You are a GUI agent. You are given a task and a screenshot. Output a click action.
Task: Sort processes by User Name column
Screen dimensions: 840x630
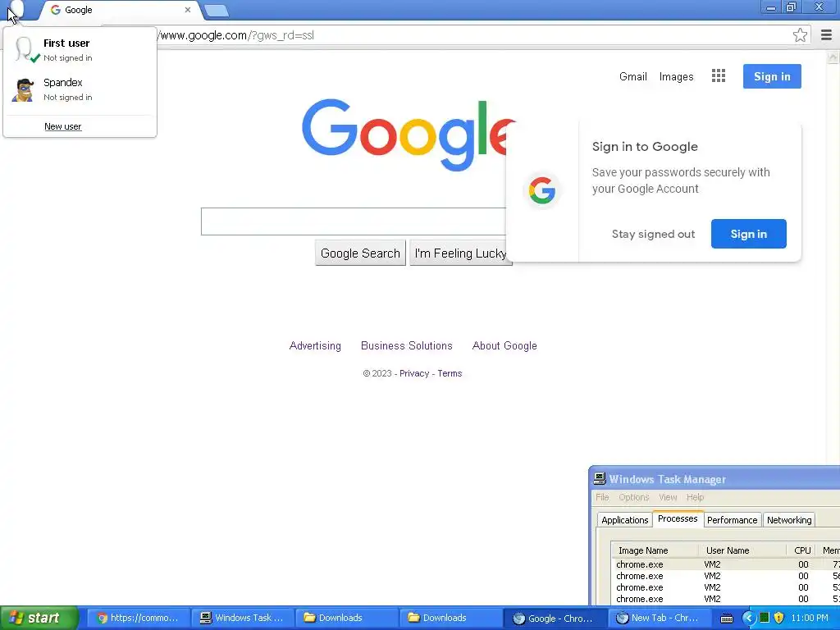[742, 550]
